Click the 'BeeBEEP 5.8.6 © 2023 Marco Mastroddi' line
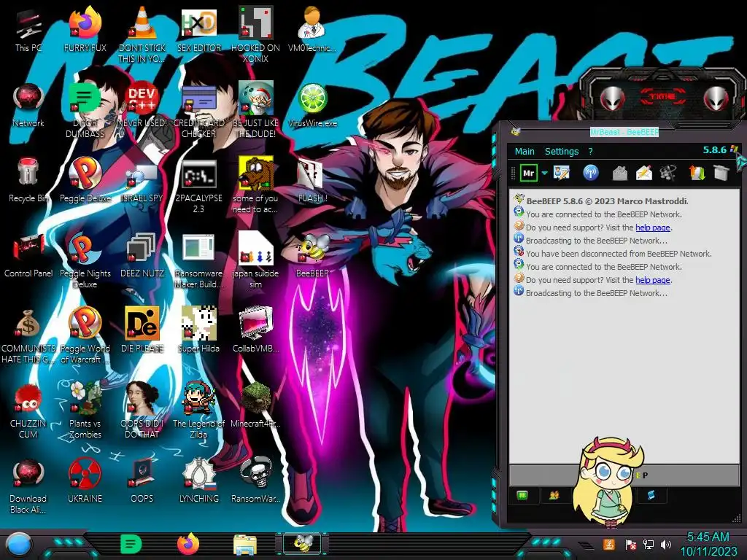The width and height of the screenshot is (747, 560). [607, 201]
